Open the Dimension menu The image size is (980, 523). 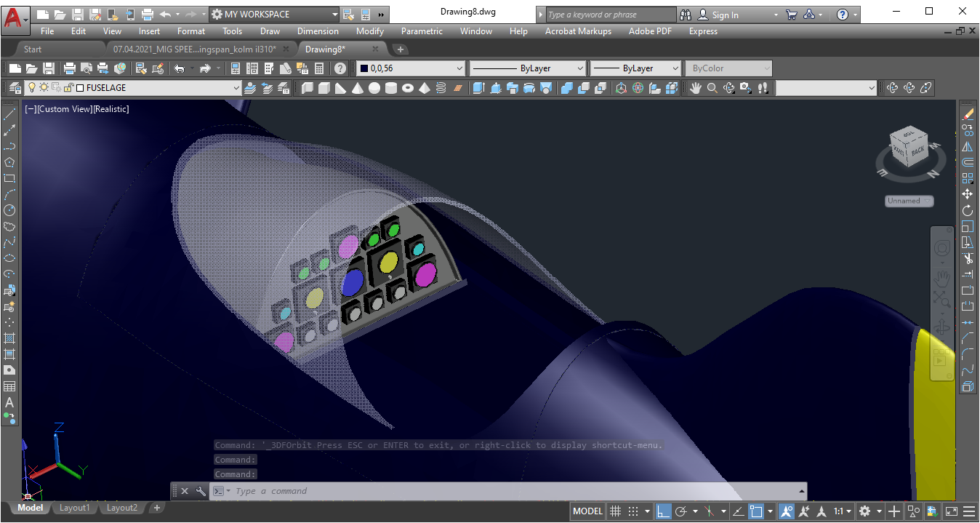pyautogui.click(x=318, y=31)
